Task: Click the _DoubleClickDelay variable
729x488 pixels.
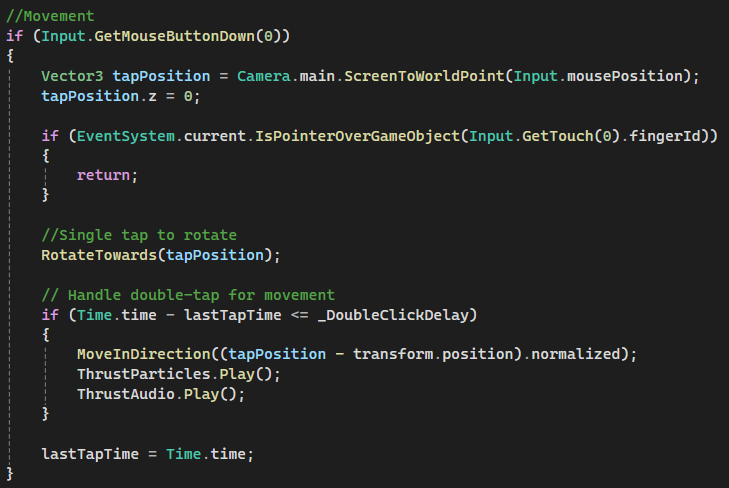Action: point(393,315)
